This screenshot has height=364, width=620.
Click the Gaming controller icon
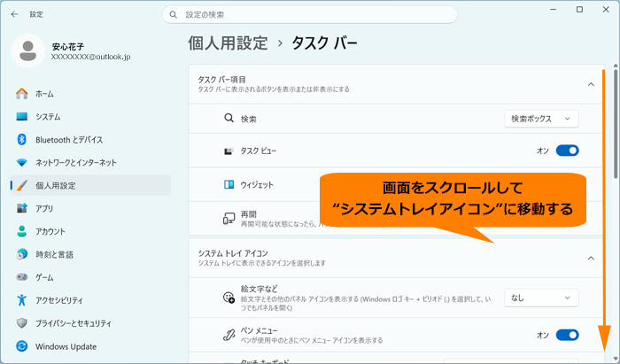22,277
